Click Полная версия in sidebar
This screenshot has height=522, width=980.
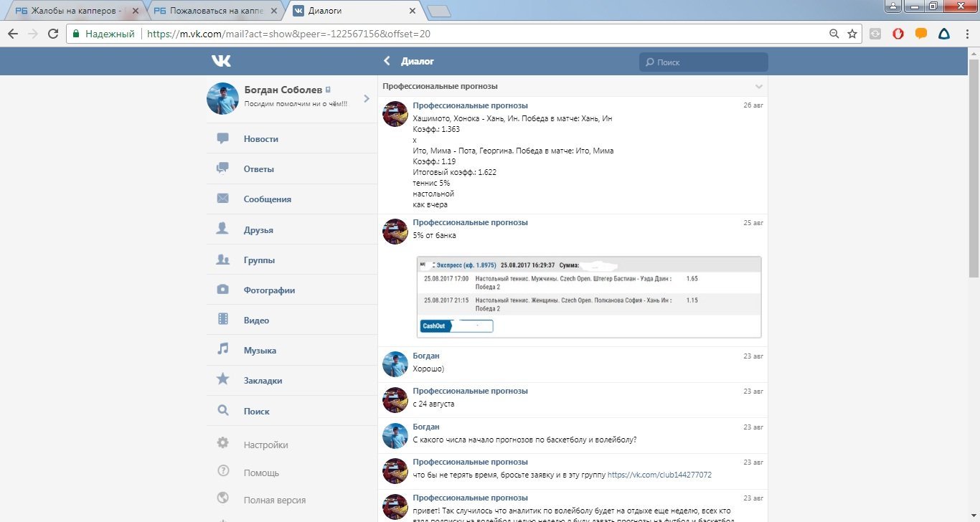(274, 500)
